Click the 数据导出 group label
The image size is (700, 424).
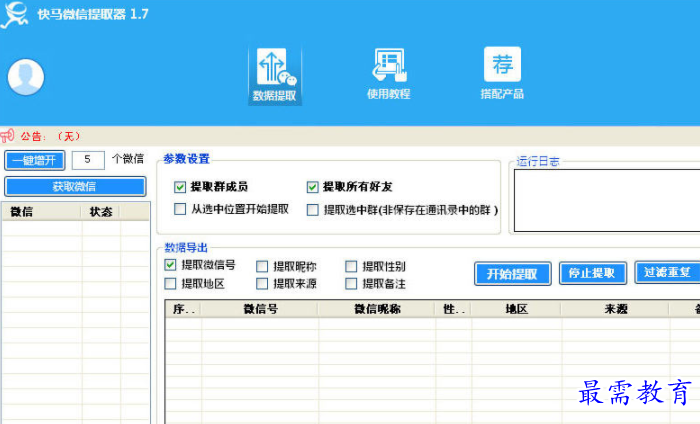point(186,248)
